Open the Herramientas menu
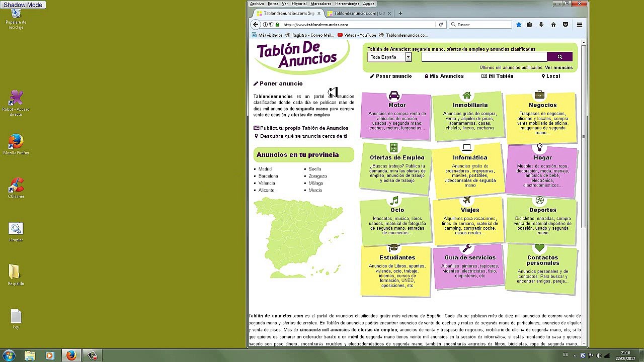The image size is (644, 362). click(x=347, y=4)
